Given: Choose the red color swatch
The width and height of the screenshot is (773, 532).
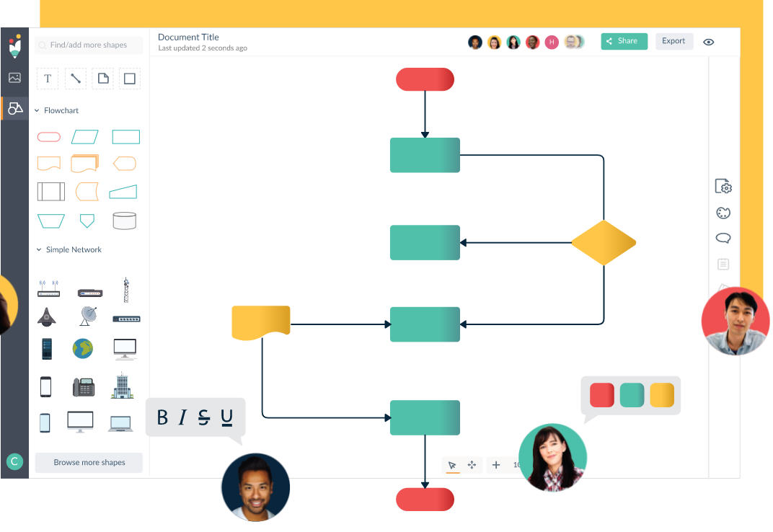Looking at the screenshot, I should point(602,395).
